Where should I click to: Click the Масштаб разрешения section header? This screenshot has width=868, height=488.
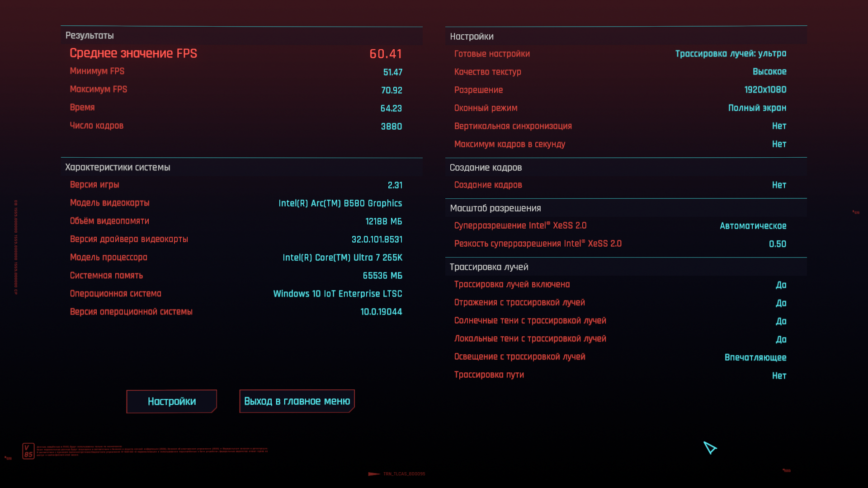(495, 208)
